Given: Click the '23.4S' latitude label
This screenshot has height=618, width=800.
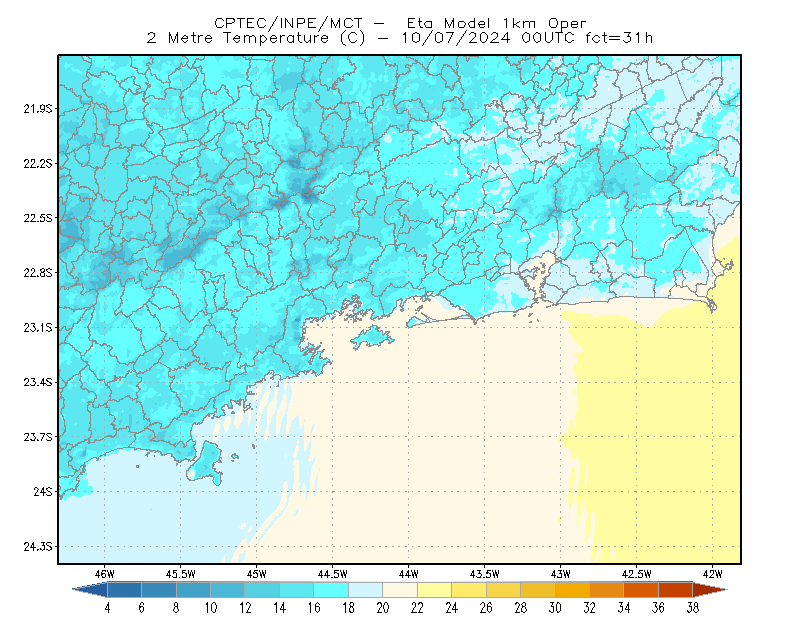Looking at the screenshot, I should tap(38, 382).
